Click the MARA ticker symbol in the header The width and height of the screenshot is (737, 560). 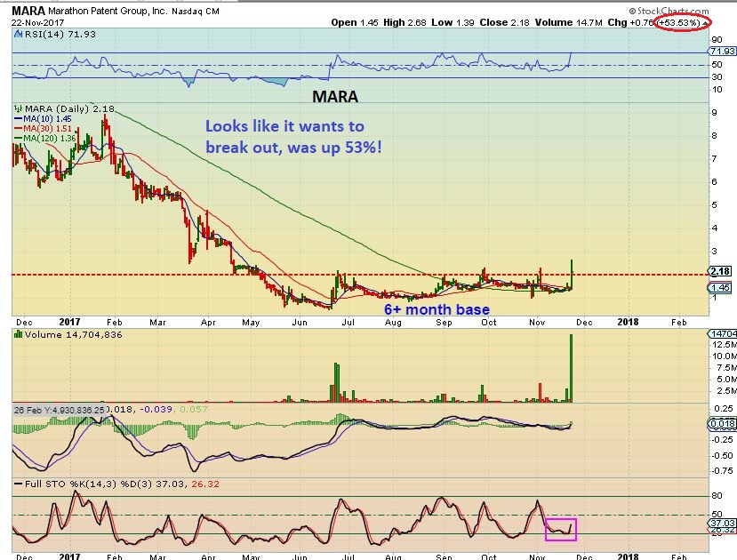coord(28,11)
